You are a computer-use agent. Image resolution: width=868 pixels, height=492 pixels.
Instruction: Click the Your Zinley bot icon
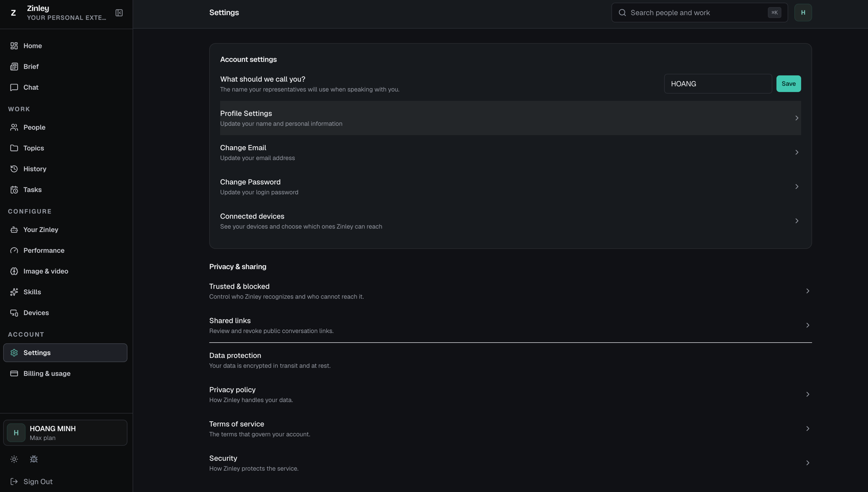[14, 230]
